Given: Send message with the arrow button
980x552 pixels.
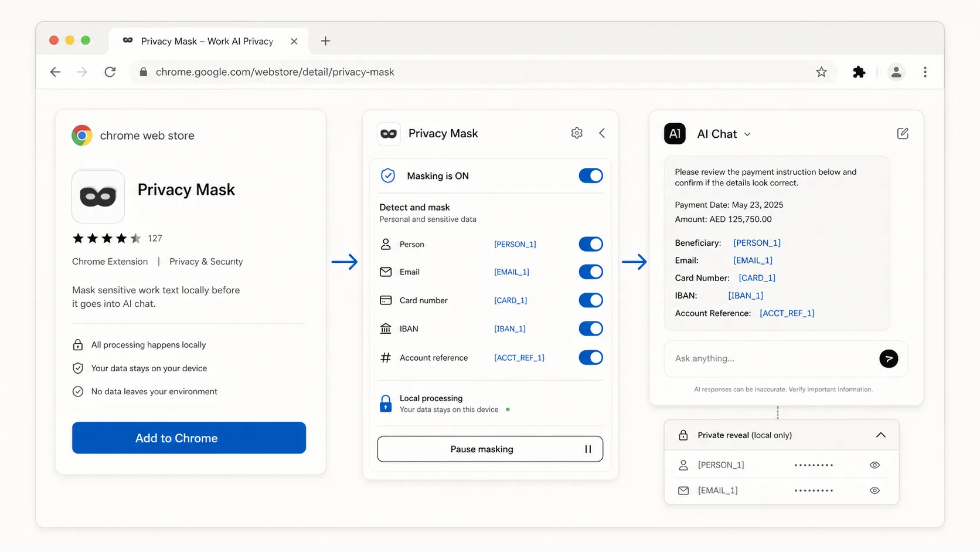Looking at the screenshot, I should 889,358.
